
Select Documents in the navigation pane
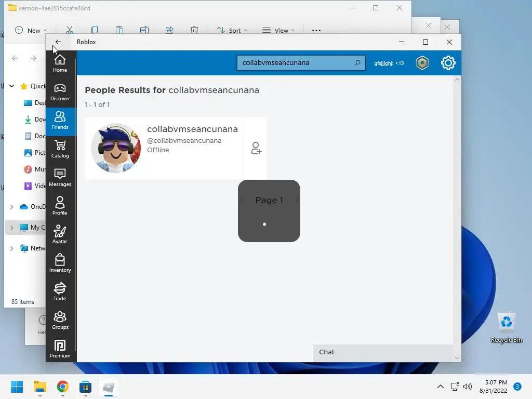coord(35,136)
